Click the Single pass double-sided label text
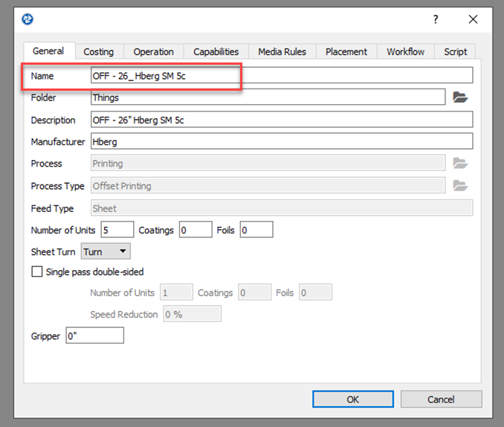Image resolution: width=504 pixels, height=427 pixels. tap(94, 272)
